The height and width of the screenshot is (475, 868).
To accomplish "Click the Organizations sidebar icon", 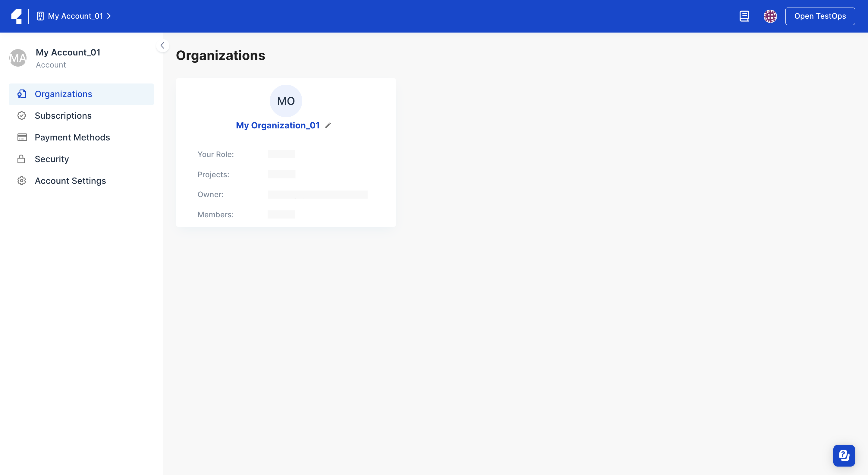I will 21,94.
